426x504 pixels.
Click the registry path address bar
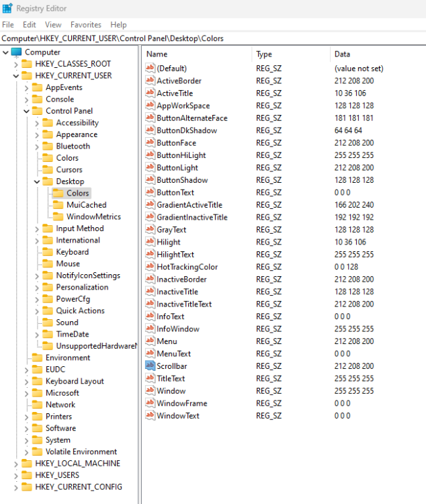[x=213, y=38]
